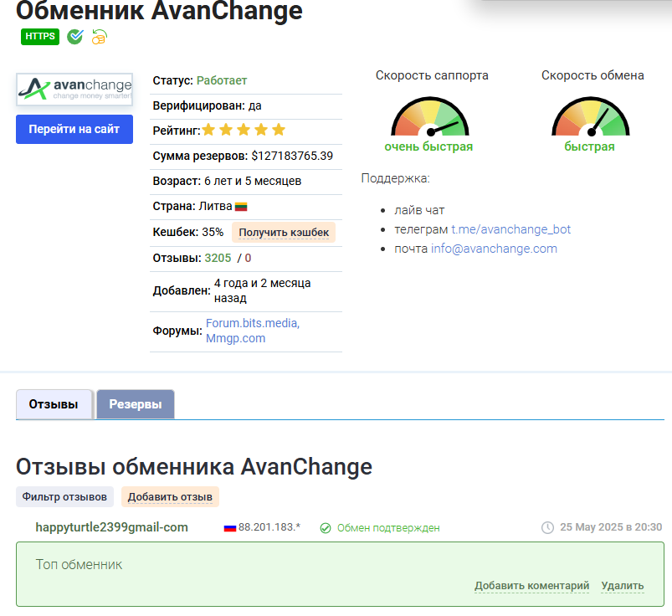Click the orange coins cashback icon
This screenshot has width=672, height=616.
pos(99,37)
